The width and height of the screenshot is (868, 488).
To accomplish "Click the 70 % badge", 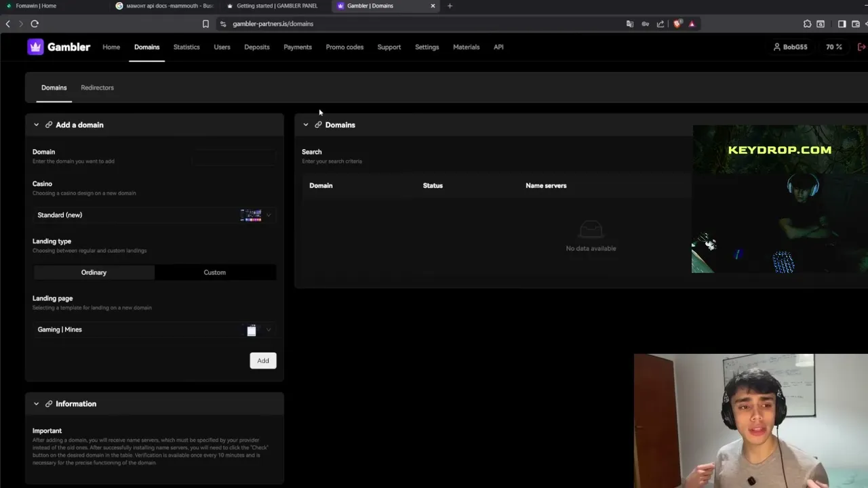I will pos(834,47).
